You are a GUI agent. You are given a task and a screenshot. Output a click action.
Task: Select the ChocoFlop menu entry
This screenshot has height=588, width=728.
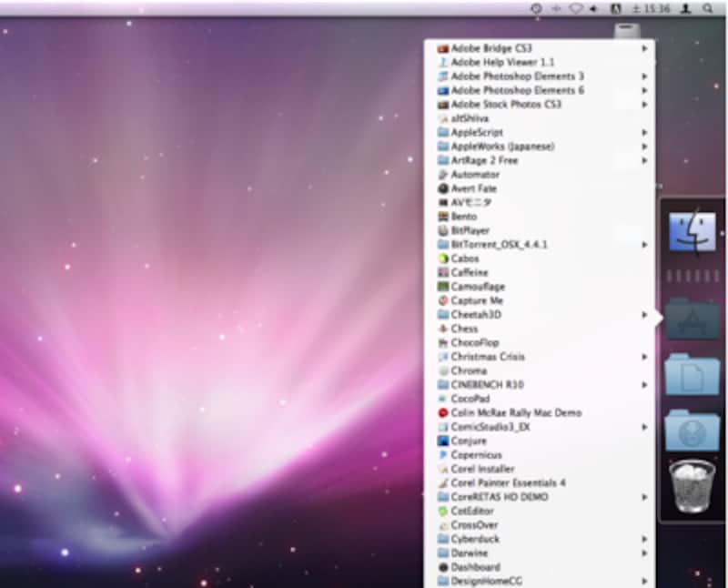pyautogui.click(x=540, y=343)
